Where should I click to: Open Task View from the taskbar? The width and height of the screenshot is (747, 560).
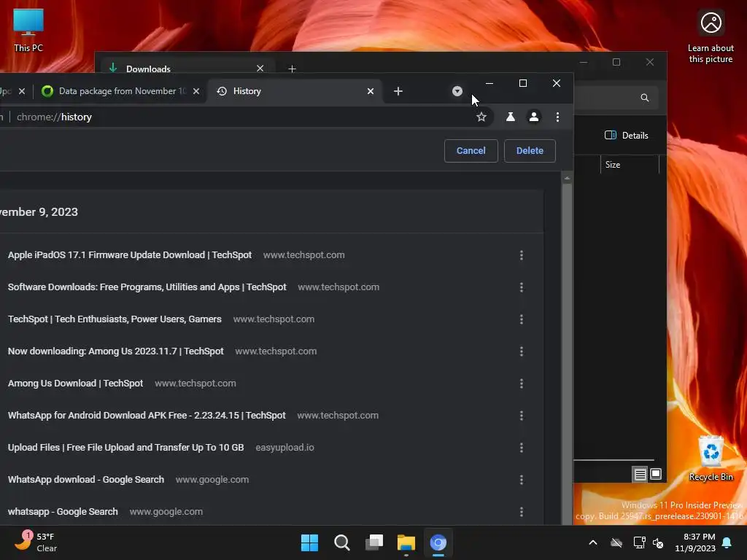pyautogui.click(x=374, y=542)
